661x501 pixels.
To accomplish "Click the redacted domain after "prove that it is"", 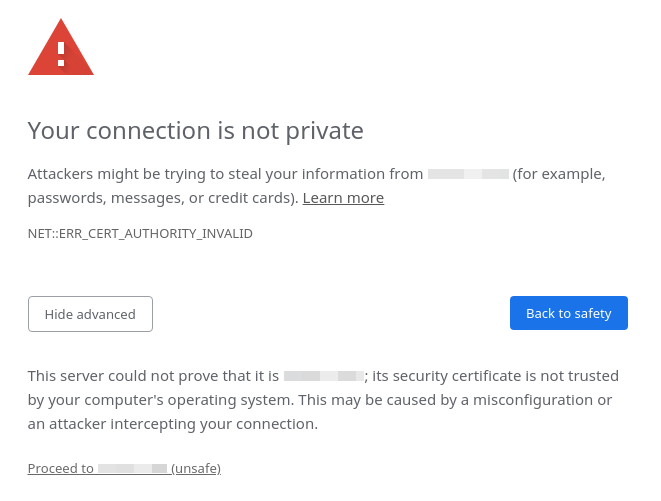I will (322, 376).
